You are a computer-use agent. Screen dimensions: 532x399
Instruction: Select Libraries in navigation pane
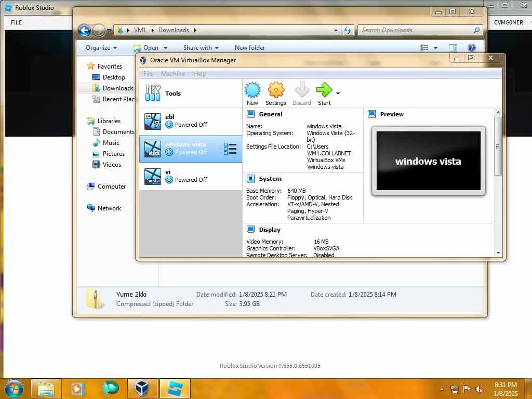(x=104, y=121)
